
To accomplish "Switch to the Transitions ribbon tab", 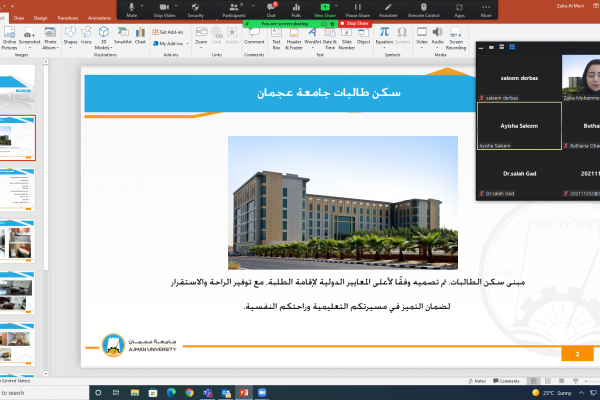I will pos(70,18).
